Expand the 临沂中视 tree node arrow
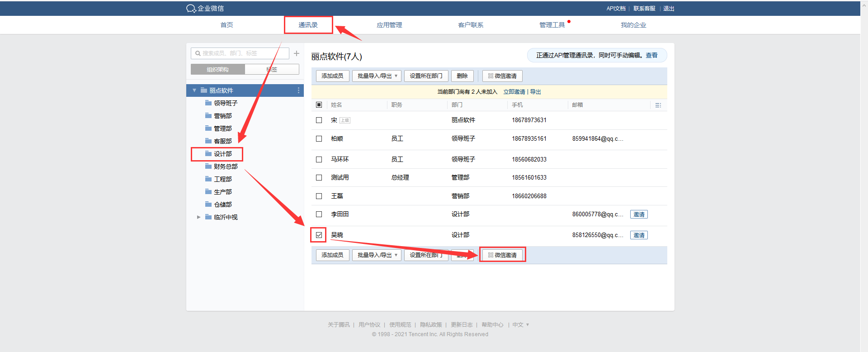 [x=198, y=217]
